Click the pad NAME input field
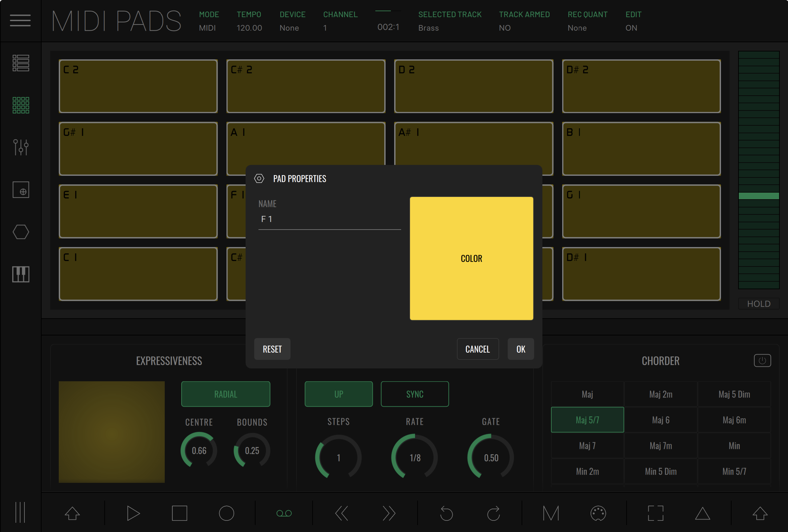 pyautogui.click(x=329, y=219)
